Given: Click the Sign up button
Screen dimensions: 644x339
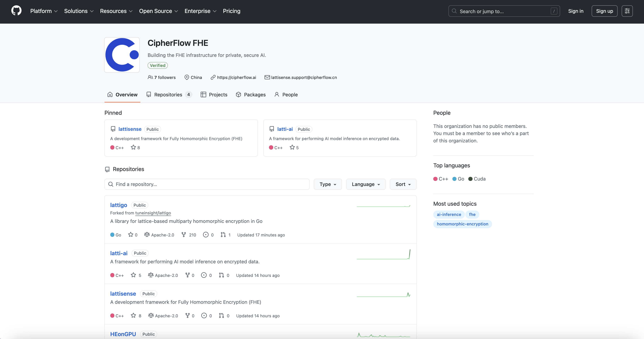Looking at the screenshot, I should [604, 11].
